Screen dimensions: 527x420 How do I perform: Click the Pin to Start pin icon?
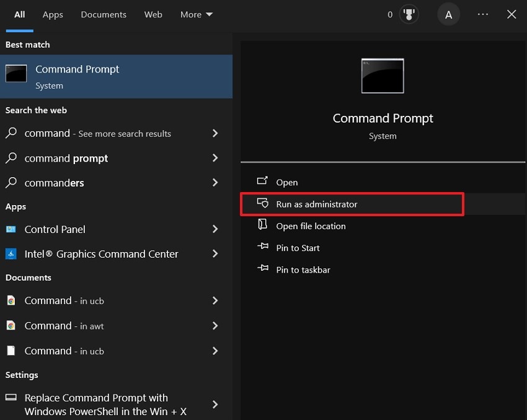click(263, 246)
